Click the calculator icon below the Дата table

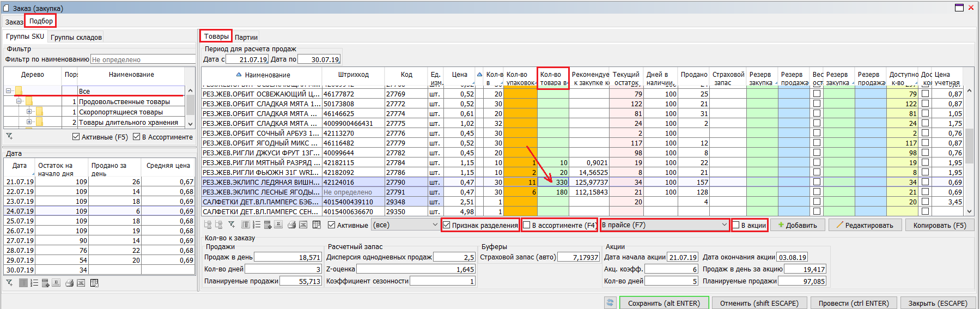pos(45,283)
